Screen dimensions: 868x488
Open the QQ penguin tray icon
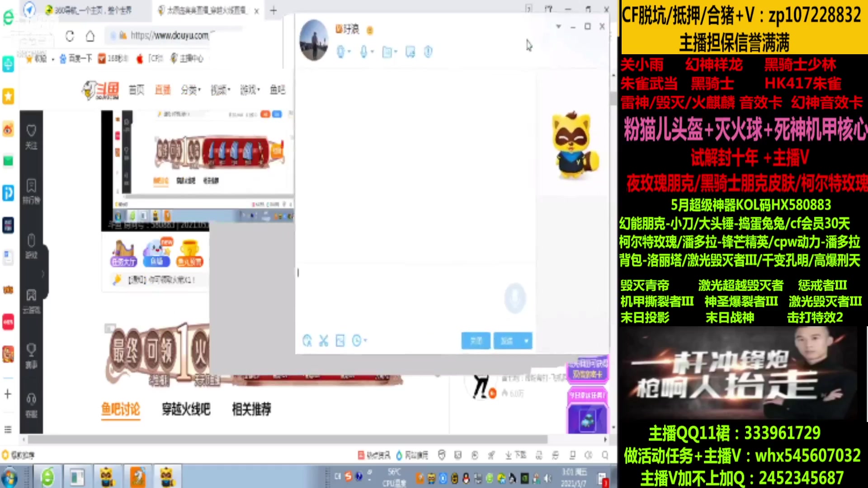point(466,478)
